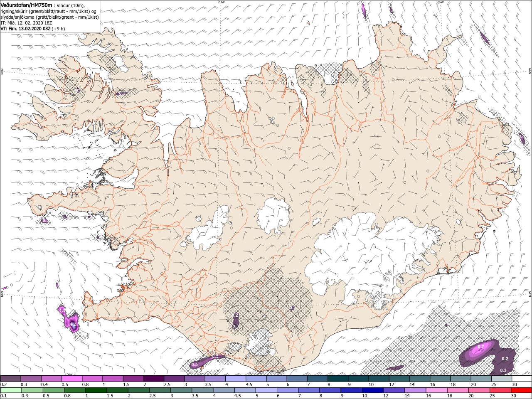
Task: Click the 15W longitude label at top
Action: click(440, 2)
